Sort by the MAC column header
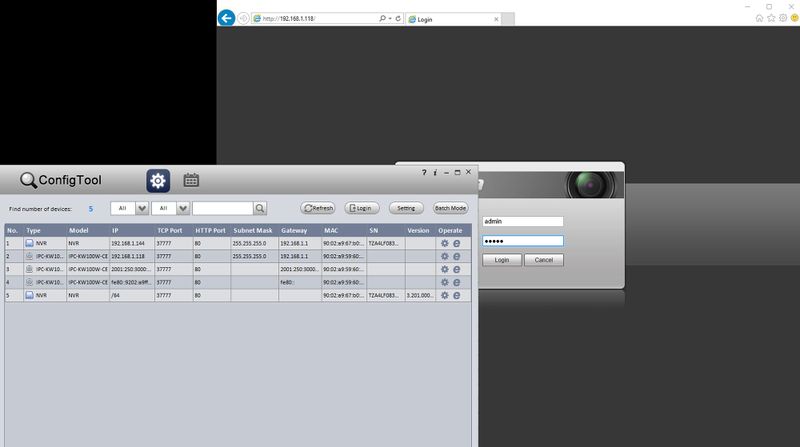This screenshot has width=800, height=447. (343, 231)
